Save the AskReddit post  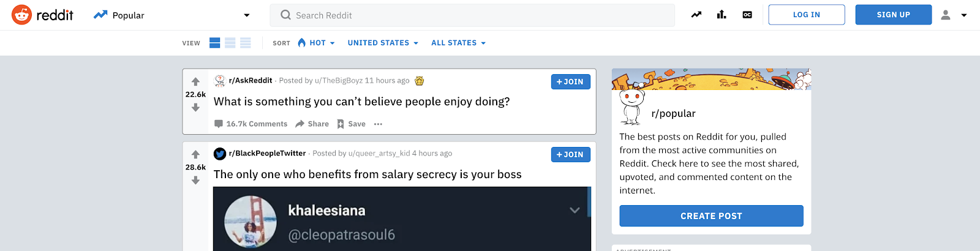pyautogui.click(x=351, y=124)
